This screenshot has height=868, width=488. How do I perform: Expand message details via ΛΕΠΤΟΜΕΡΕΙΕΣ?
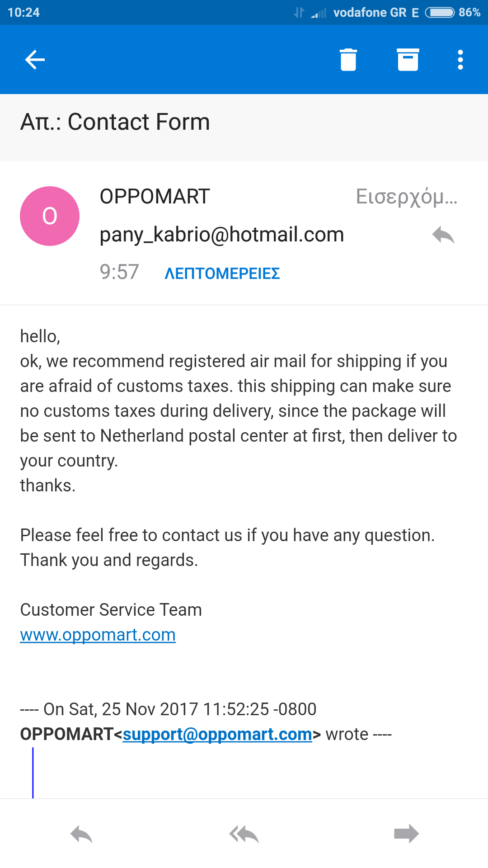point(222,274)
